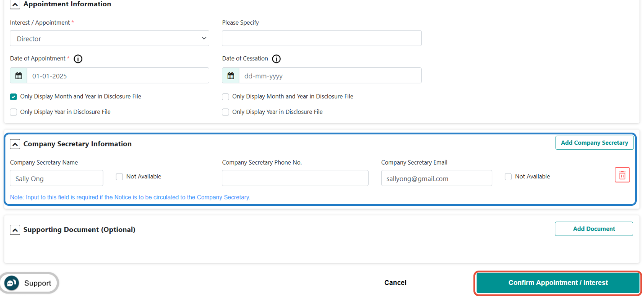Collapse the Appointment Information section
Screen dimensions: 644x298
point(15,4)
